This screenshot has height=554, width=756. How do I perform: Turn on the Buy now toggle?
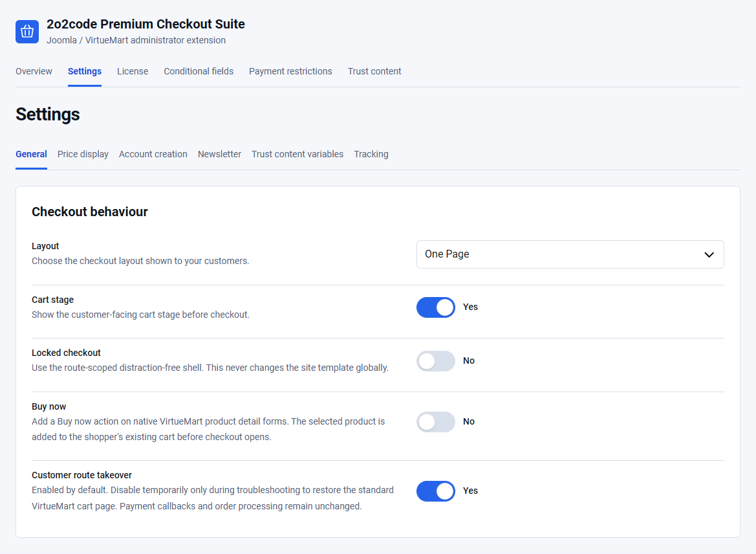click(435, 422)
